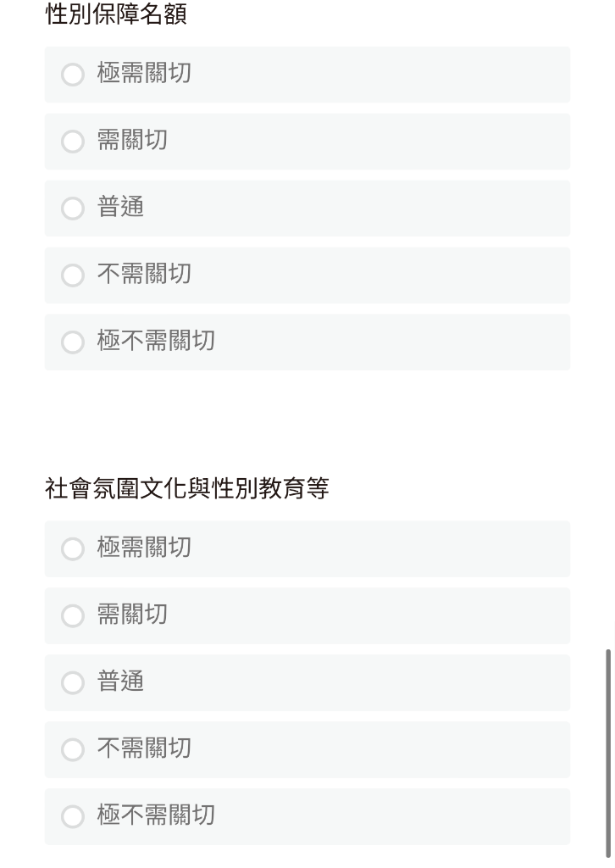Mark 不需關切 radio for 性別保障名額
615x868 pixels.
coord(73,275)
